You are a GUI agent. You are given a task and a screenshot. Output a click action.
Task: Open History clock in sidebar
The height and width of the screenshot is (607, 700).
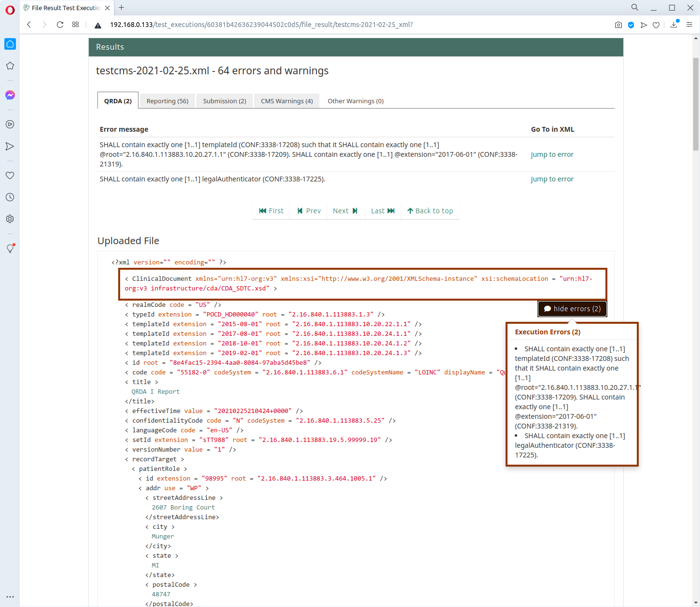[x=10, y=197]
